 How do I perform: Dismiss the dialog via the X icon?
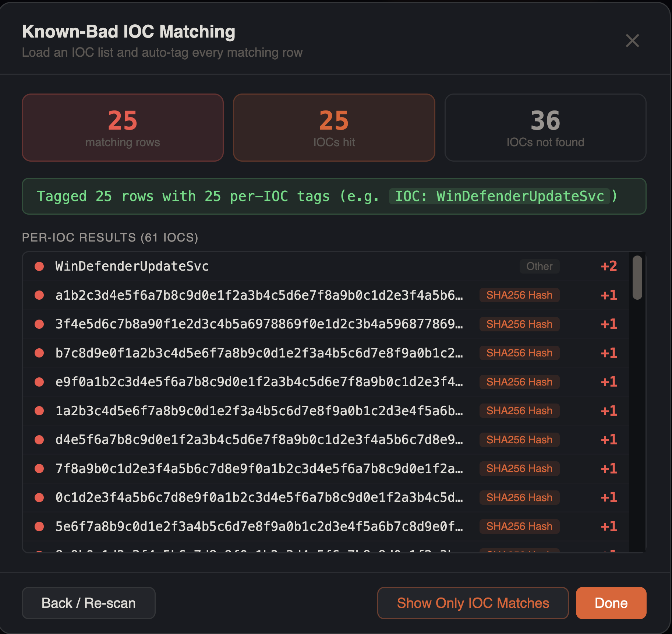coord(632,41)
